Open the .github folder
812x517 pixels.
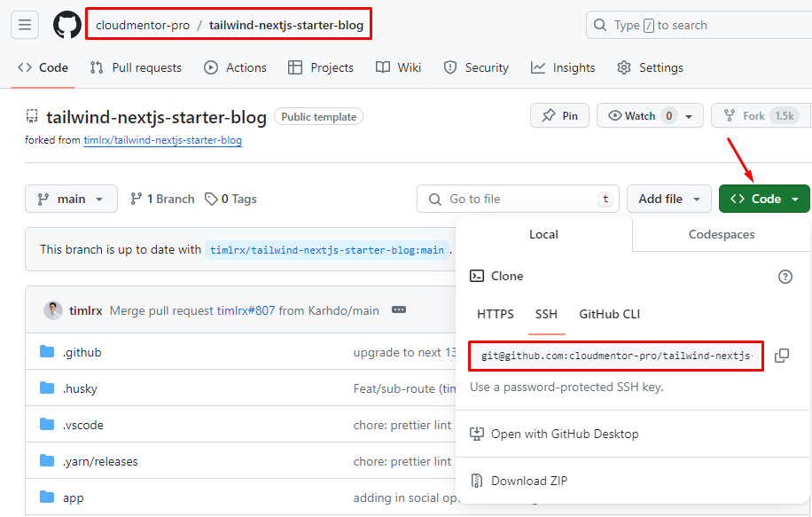coord(82,352)
